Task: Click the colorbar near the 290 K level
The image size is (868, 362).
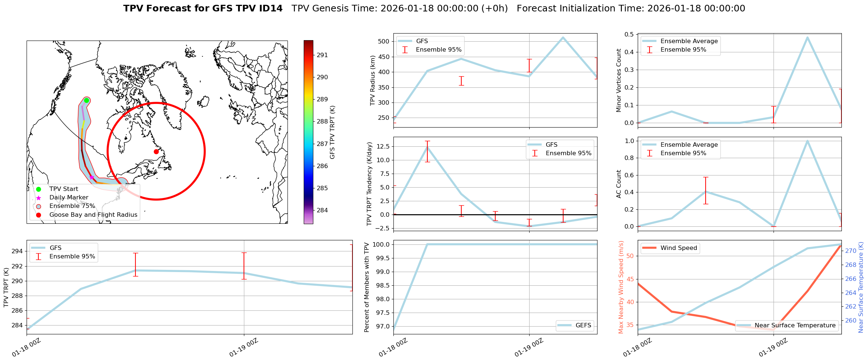Action: [x=309, y=77]
